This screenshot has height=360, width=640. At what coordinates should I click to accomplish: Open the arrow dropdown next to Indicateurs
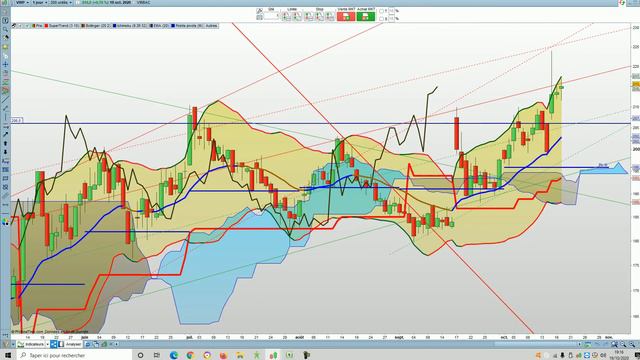tap(47, 344)
